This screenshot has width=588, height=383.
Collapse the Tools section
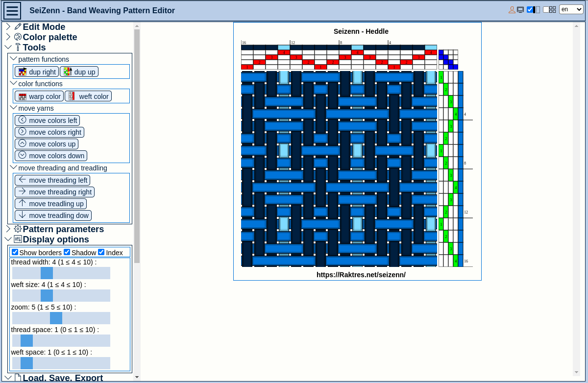(8, 47)
